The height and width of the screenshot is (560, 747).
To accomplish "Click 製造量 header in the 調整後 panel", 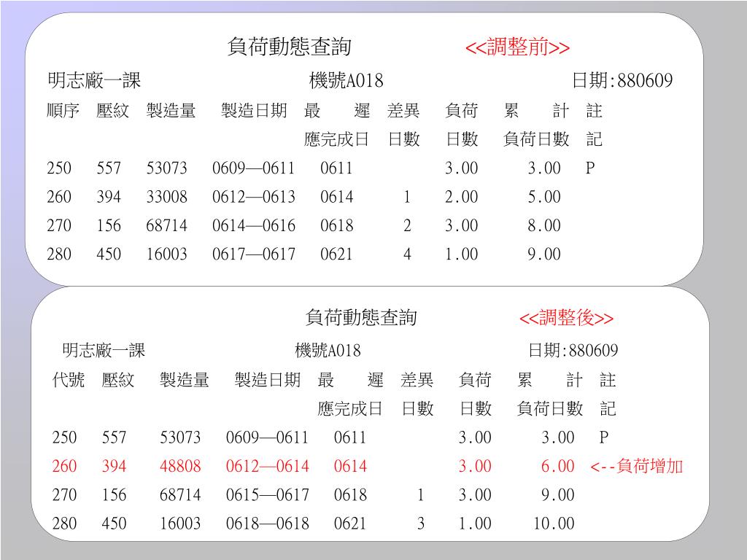I will (185, 380).
